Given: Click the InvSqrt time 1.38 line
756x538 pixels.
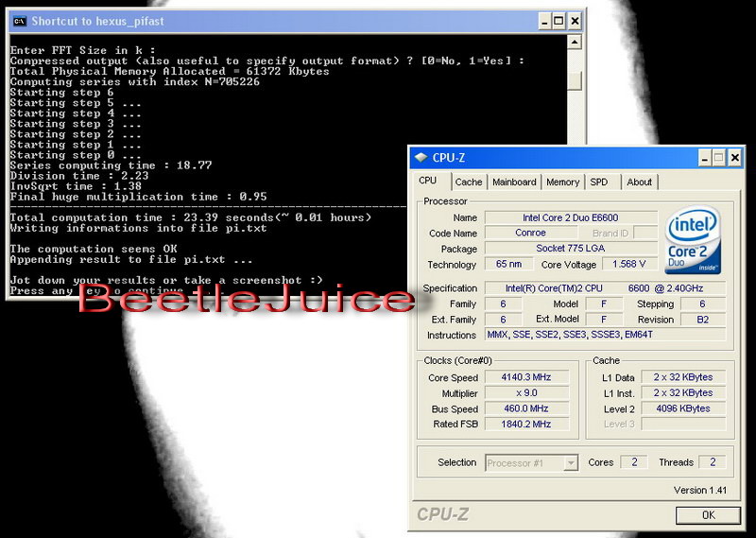Looking at the screenshot, I should 77,186.
